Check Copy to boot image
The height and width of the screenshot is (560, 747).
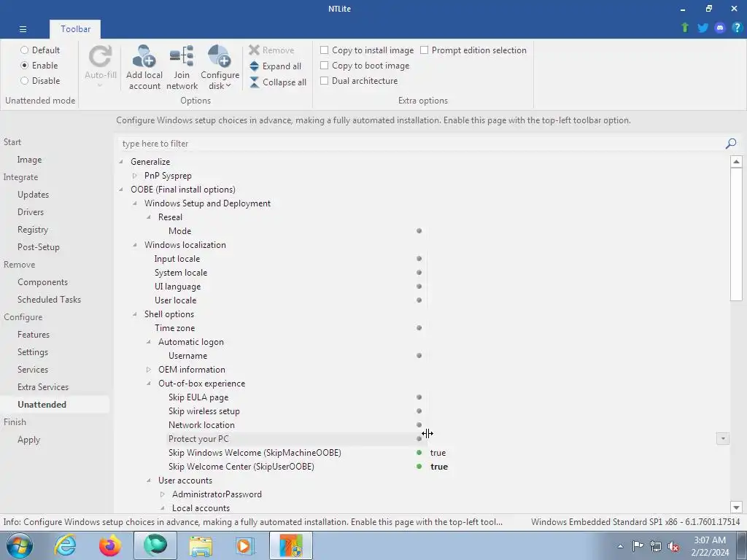click(x=325, y=65)
